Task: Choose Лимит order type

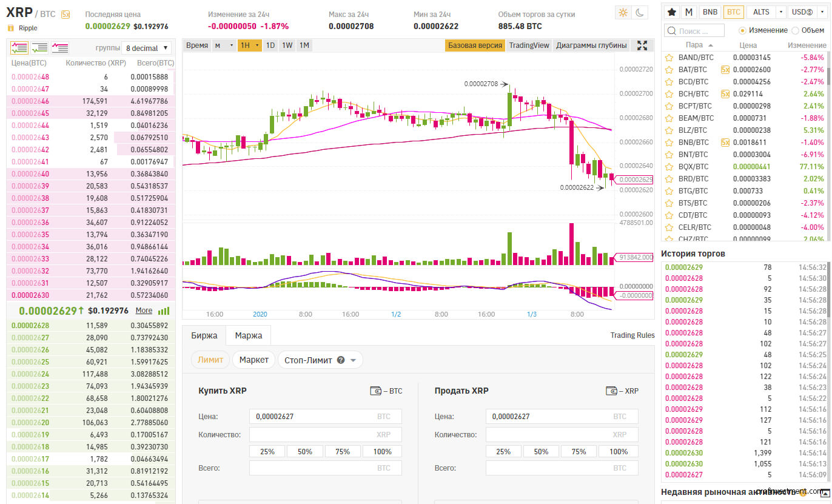Action: point(210,360)
